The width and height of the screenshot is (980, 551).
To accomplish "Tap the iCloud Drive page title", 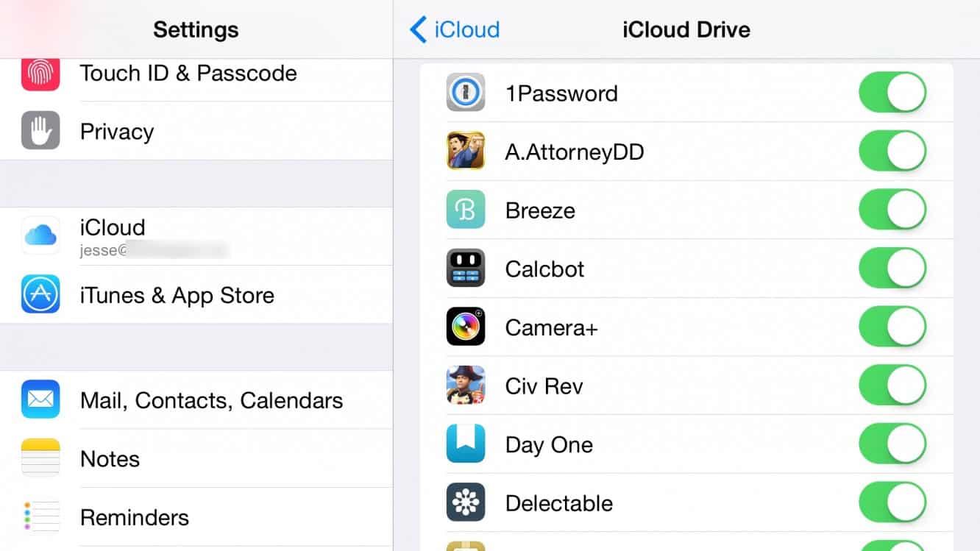I will pyautogui.click(x=686, y=29).
